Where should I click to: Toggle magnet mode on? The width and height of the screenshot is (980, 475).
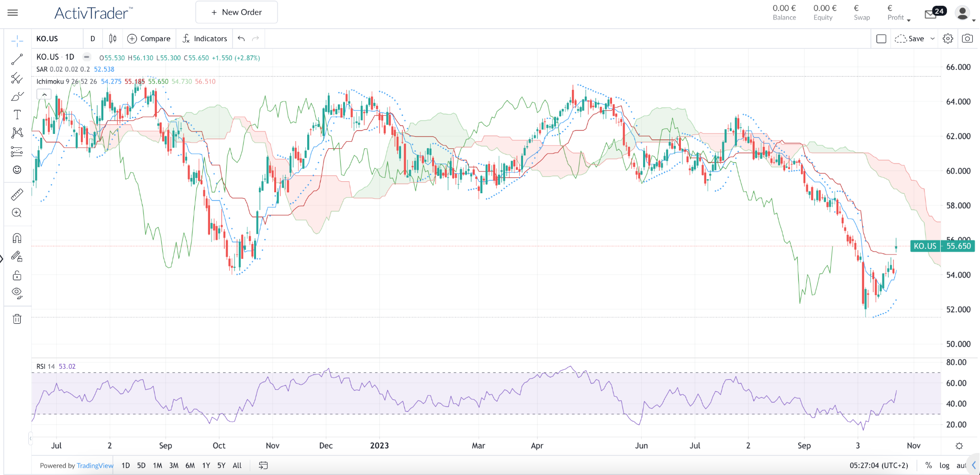(17, 238)
